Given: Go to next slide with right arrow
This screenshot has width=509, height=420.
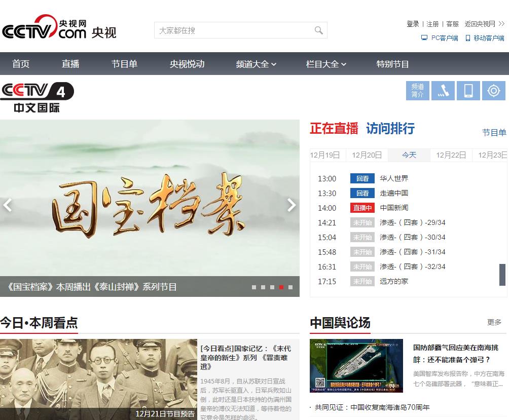Looking at the screenshot, I should click(292, 205).
